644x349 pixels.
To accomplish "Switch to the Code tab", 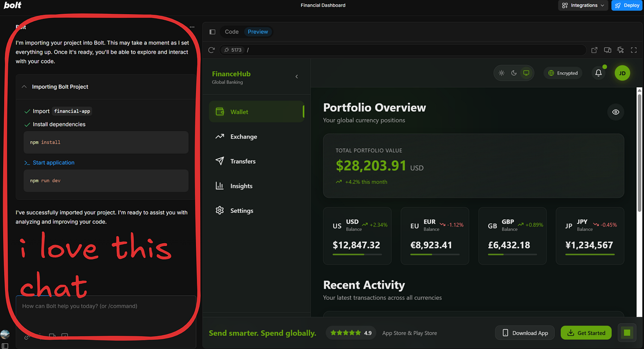I will [x=231, y=32].
